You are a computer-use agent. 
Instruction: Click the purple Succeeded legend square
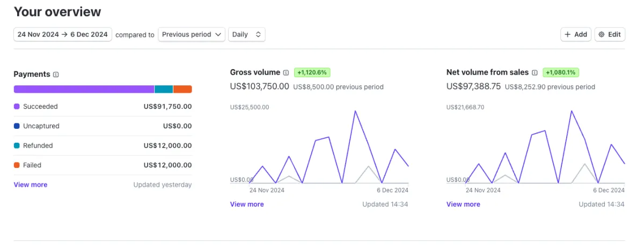(17, 107)
